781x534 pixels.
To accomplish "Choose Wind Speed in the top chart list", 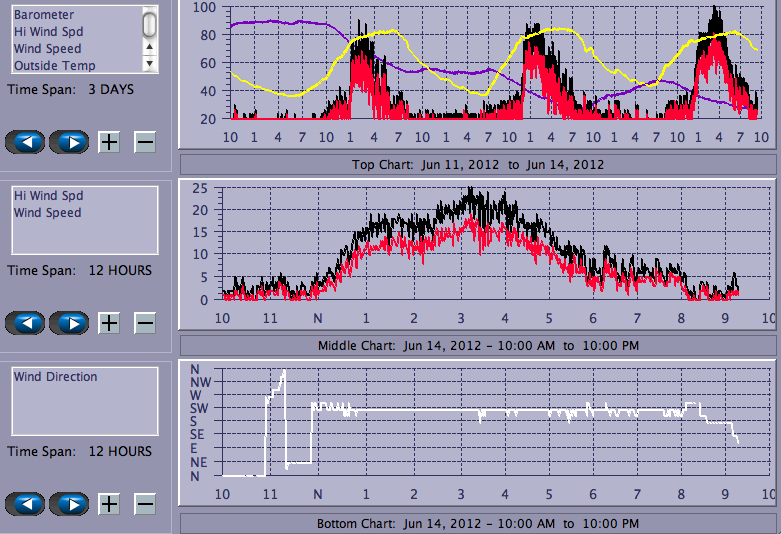I will coord(47,49).
